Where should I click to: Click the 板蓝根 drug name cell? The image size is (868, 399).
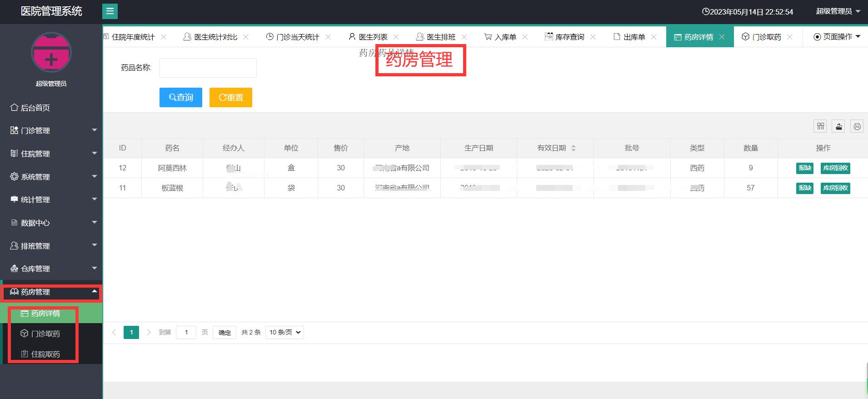[172, 188]
